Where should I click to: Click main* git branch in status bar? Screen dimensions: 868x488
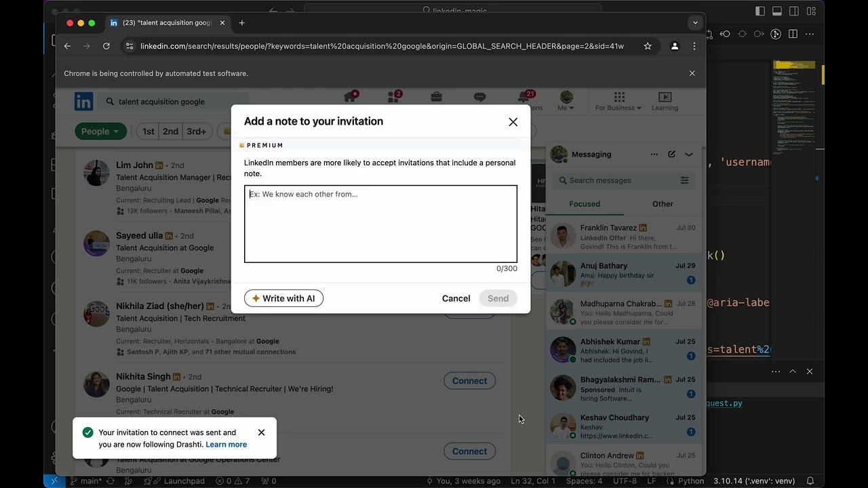(85, 481)
